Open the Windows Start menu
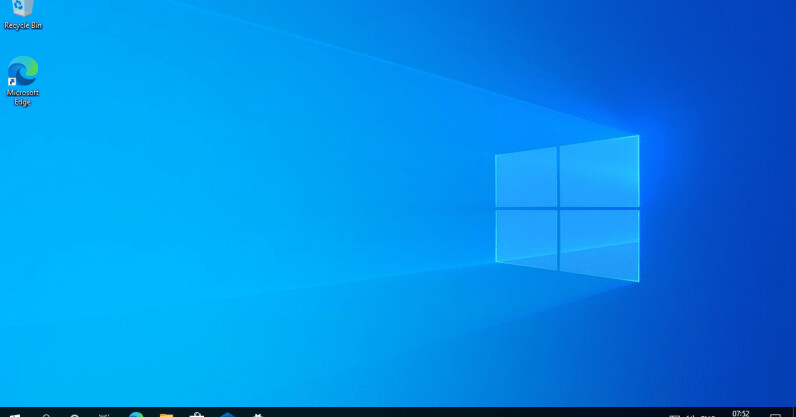796x417 pixels. click(14, 414)
